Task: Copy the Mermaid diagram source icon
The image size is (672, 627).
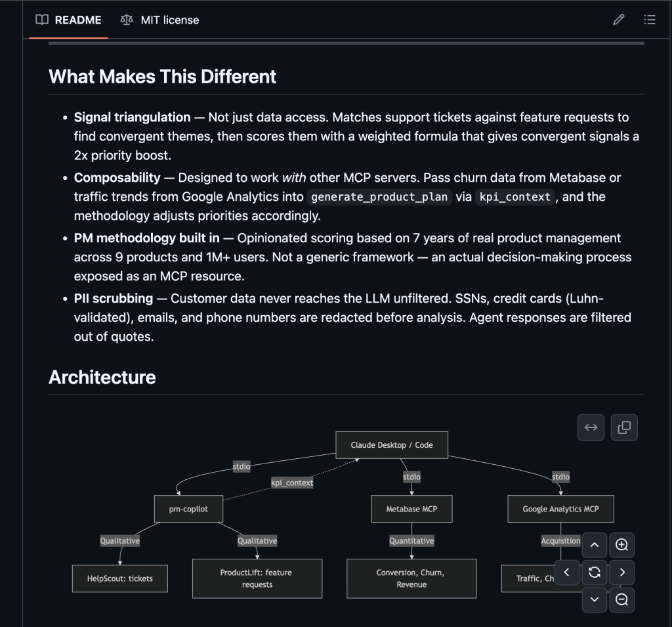Action: pyautogui.click(x=624, y=427)
